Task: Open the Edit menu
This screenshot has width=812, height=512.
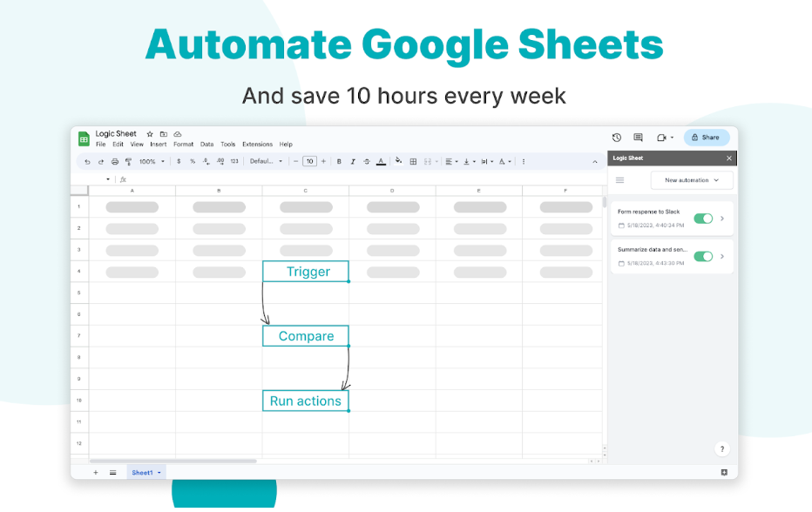Action: point(118,145)
